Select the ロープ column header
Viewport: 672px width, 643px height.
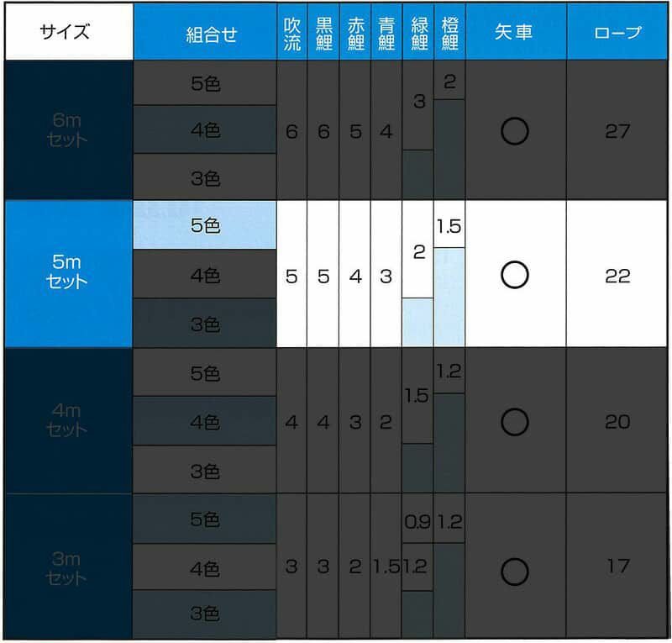(617, 34)
